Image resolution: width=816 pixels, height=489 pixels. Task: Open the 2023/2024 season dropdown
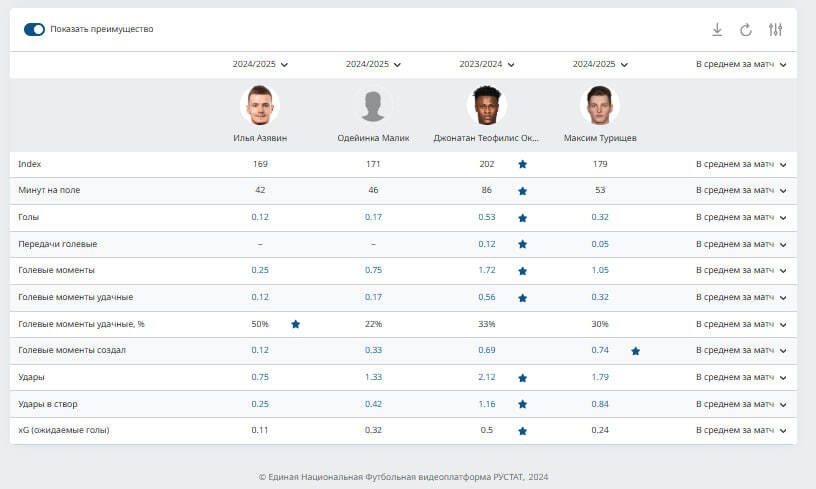point(486,64)
